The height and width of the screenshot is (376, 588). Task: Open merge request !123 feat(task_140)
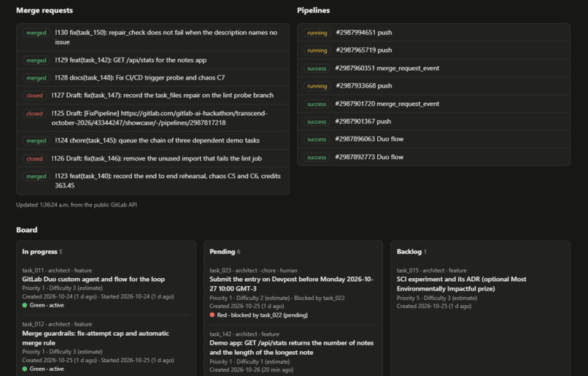coord(152,180)
